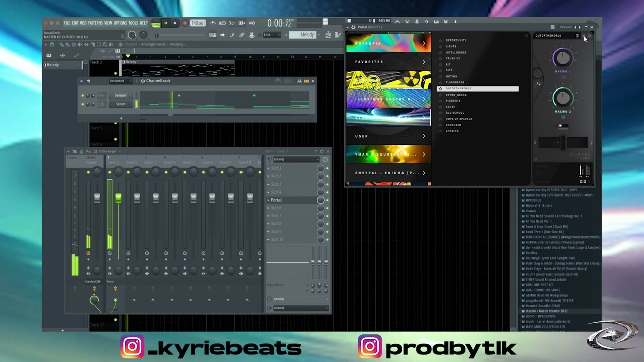The image size is (644, 362).
Task: Open Slot 1 effect menu arrow
Action: pos(268,168)
